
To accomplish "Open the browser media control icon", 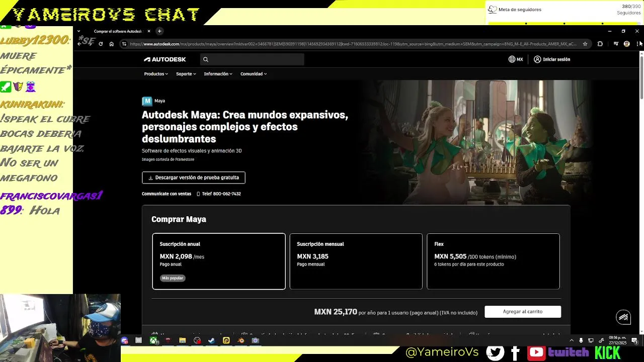I will tap(616, 44).
